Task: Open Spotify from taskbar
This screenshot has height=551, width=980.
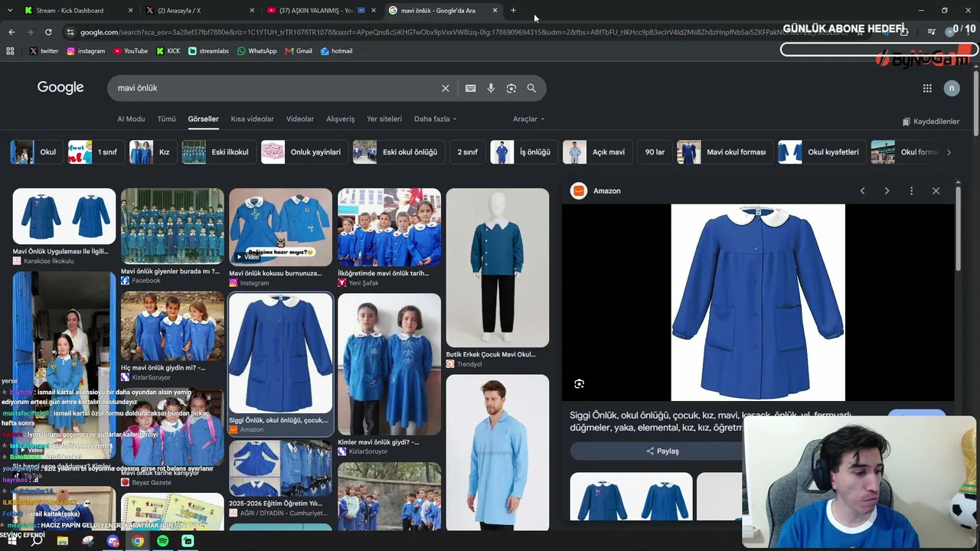Action: tap(162, 541)
